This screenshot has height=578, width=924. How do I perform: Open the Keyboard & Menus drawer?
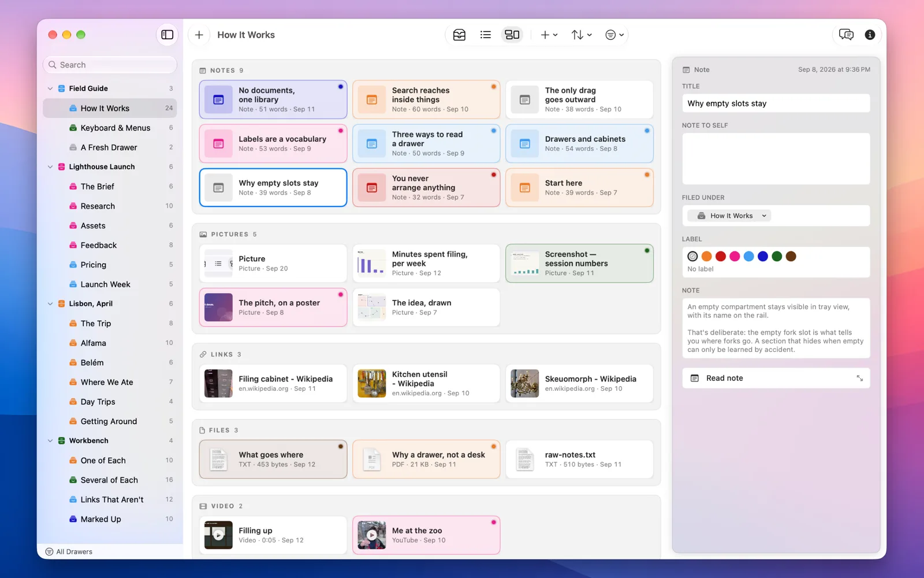110,128
